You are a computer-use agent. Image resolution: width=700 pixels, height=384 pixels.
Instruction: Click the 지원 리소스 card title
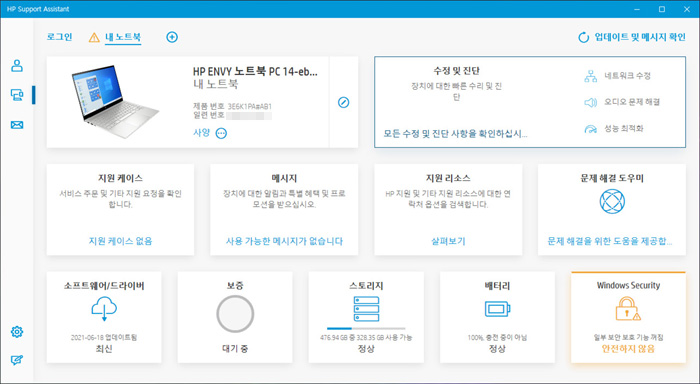448,178
